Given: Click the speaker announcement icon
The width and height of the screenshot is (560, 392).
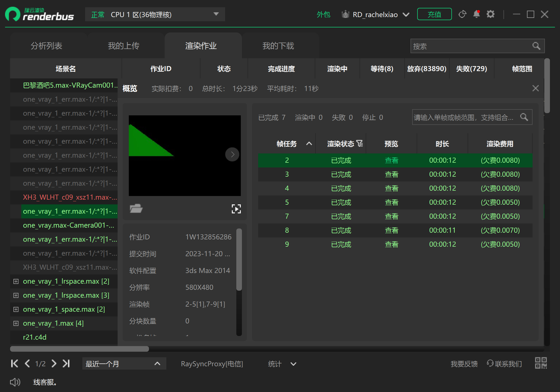Looking at the screenshot, I should (x=15, y=382).
